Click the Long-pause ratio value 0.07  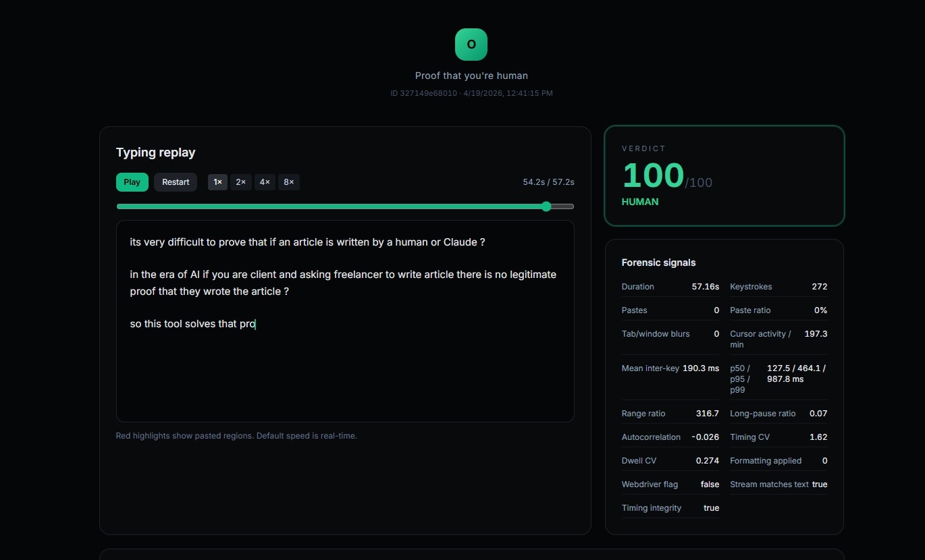pyautogui.click(x=818, y=414)
